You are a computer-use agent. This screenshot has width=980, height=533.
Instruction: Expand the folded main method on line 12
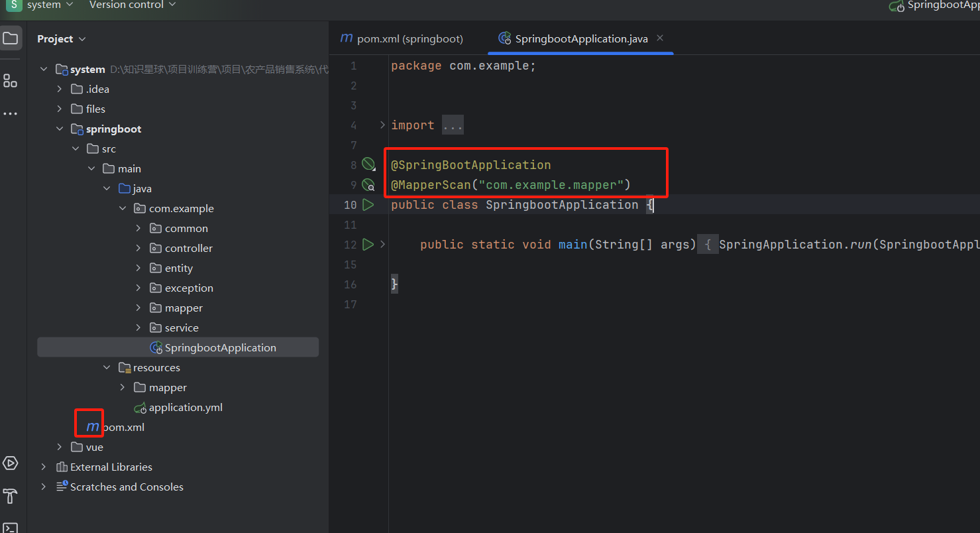pos(382,244)
